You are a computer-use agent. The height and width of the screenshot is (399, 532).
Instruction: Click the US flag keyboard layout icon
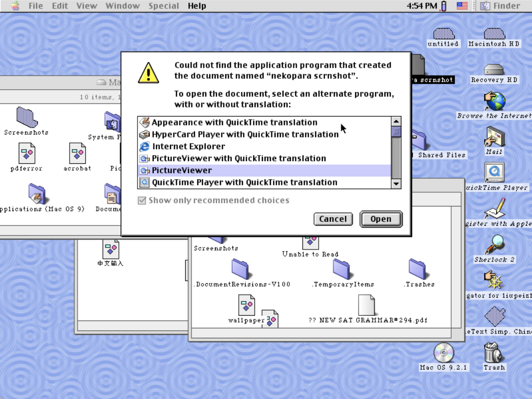coord(462,6)
